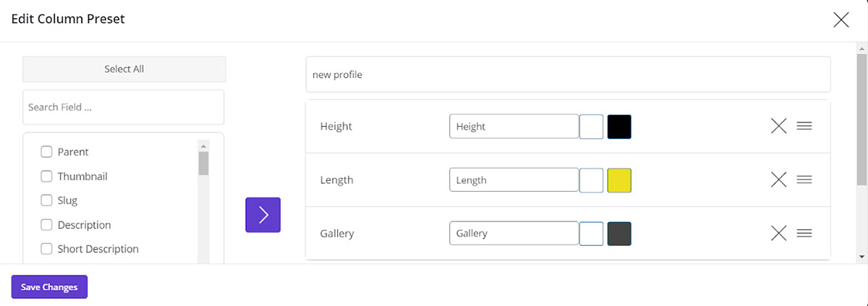
Task: Click the preset name field 'new profile'
Action: tap(568, 75)
